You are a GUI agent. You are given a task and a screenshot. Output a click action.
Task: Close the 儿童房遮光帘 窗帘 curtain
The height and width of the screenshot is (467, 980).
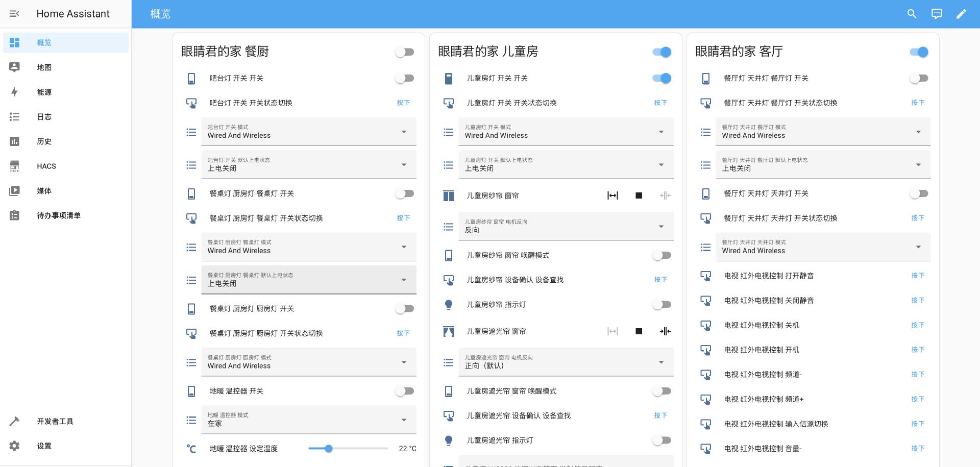665,331
